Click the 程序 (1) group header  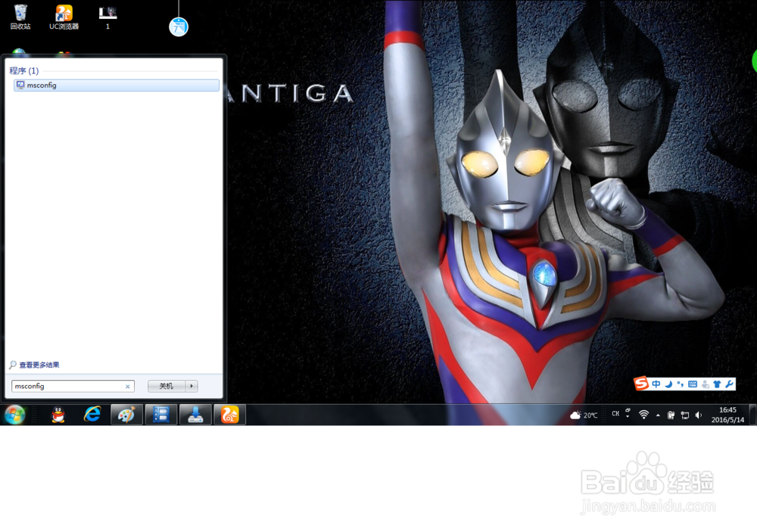(24, 70)
